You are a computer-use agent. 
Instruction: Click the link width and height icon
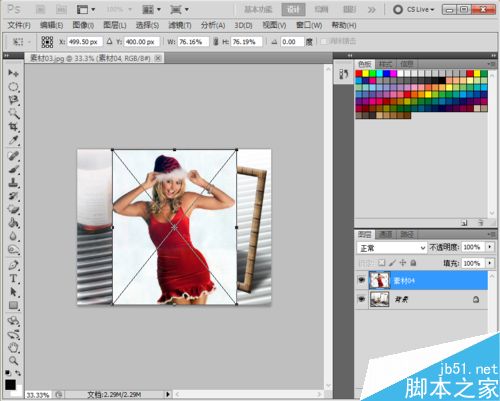pyautogui.click(x=216, y=42)
